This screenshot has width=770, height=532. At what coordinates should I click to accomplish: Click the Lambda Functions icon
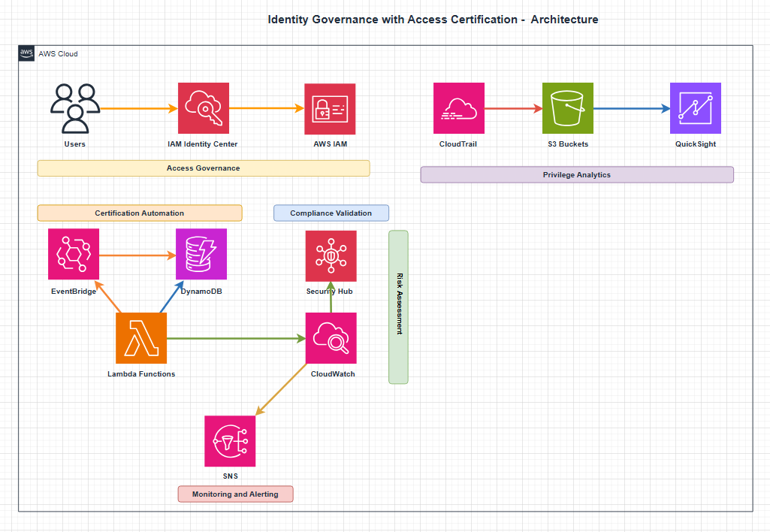(141, 338)
